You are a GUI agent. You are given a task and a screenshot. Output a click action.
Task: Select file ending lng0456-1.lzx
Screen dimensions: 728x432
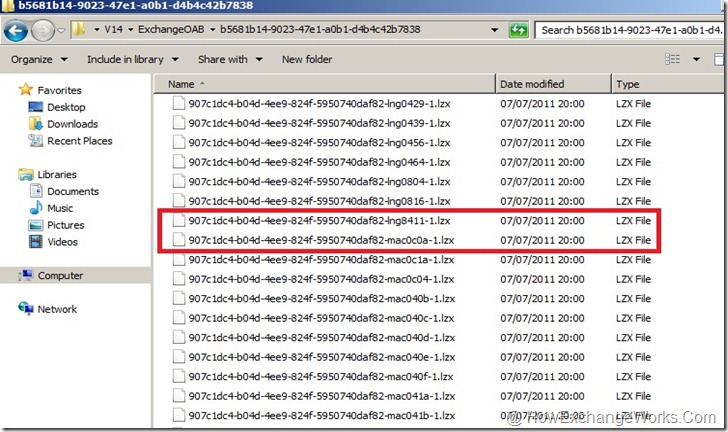point(319,143)
